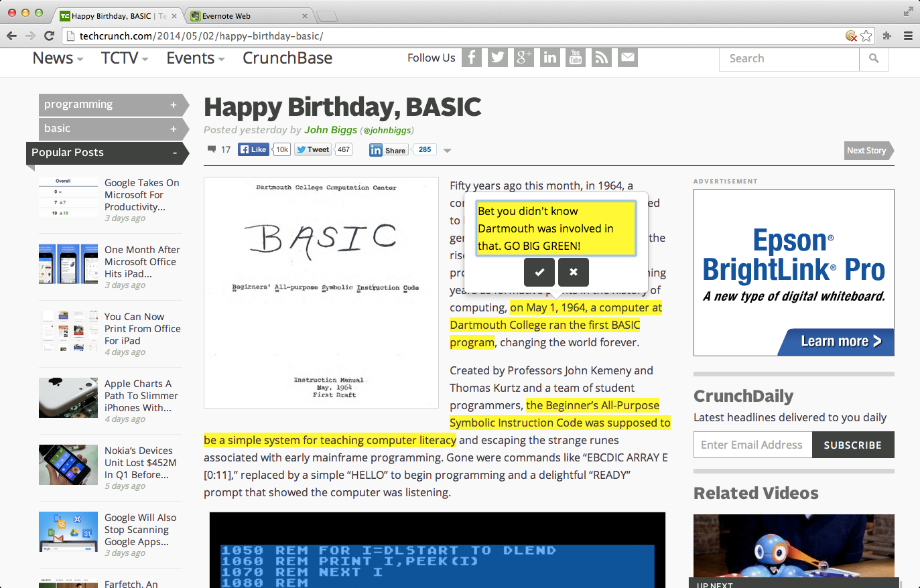This screenshot has height=588, width=920.
Task: Open TechCrunch Twitter icon in Follow Us
Action: click(498, 58)
